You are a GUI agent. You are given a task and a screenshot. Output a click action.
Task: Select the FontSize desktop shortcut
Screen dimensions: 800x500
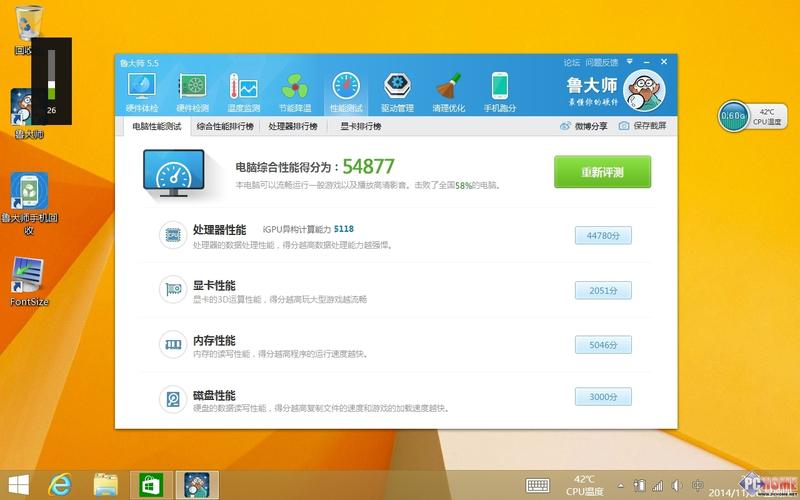coord(29,281)
